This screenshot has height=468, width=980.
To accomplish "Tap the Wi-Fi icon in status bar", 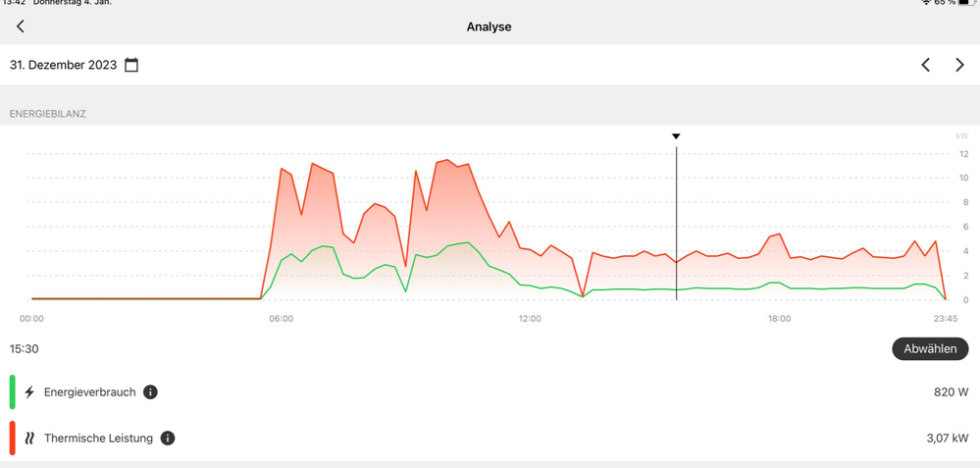I will click(927, 3).
